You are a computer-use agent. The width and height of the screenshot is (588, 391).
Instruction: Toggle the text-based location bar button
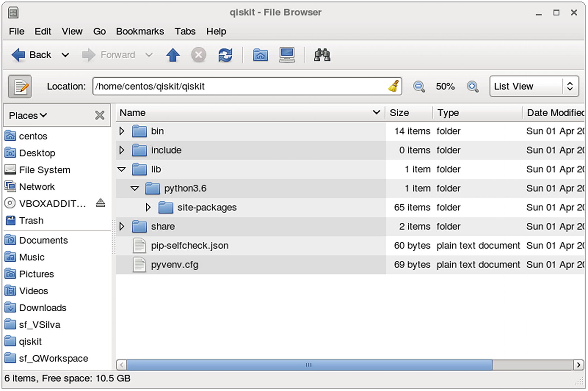pyautogui.click(x=20, y=87)
